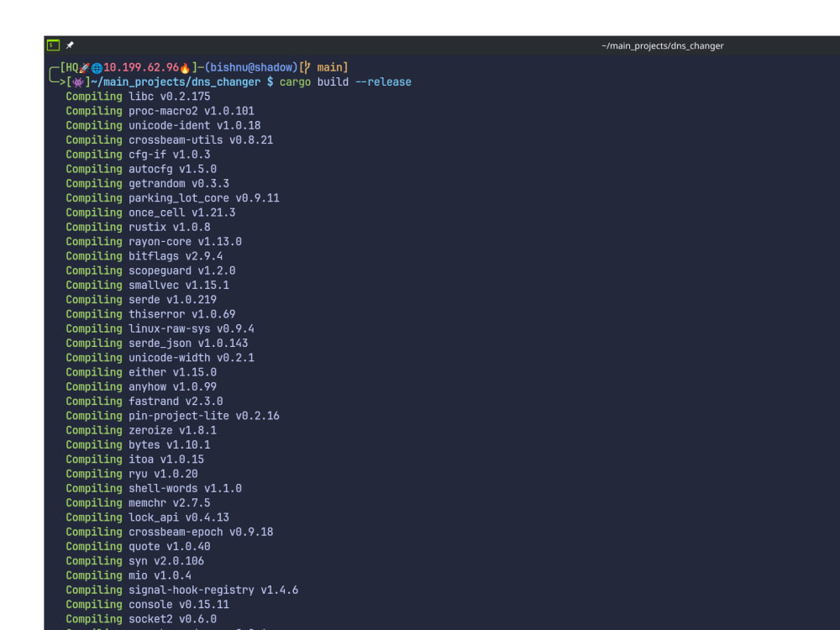Click the line 'Compiling either v1.15.0'
The width and height of the screenshot is (840, 630).
141,372
